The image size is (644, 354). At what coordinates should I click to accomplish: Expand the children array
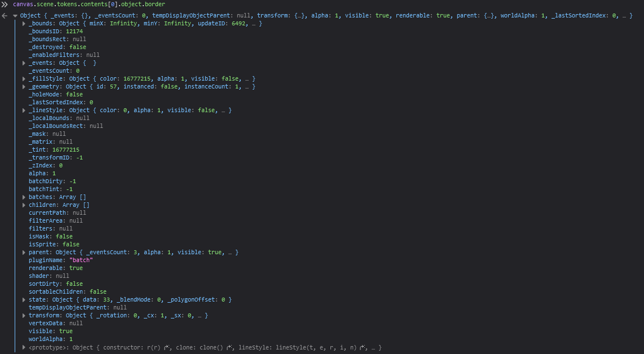[x=23, y=205]
